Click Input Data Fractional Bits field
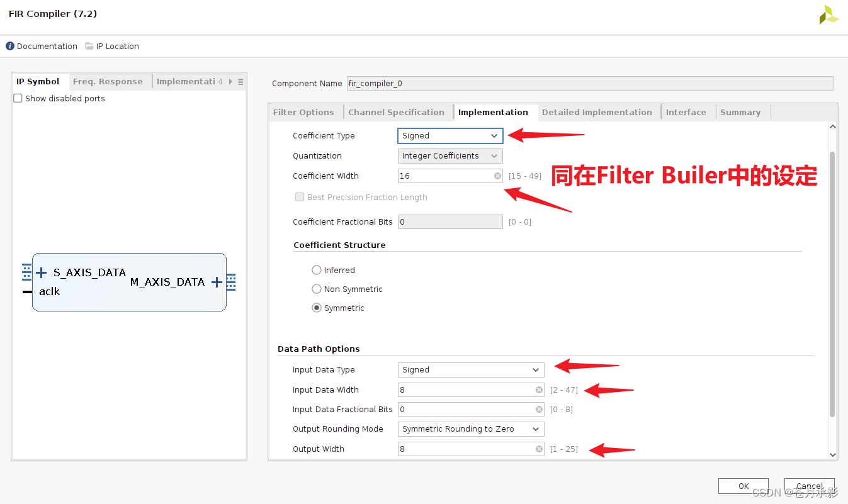This screenshot has width=848, height=504. coord(471,410)
